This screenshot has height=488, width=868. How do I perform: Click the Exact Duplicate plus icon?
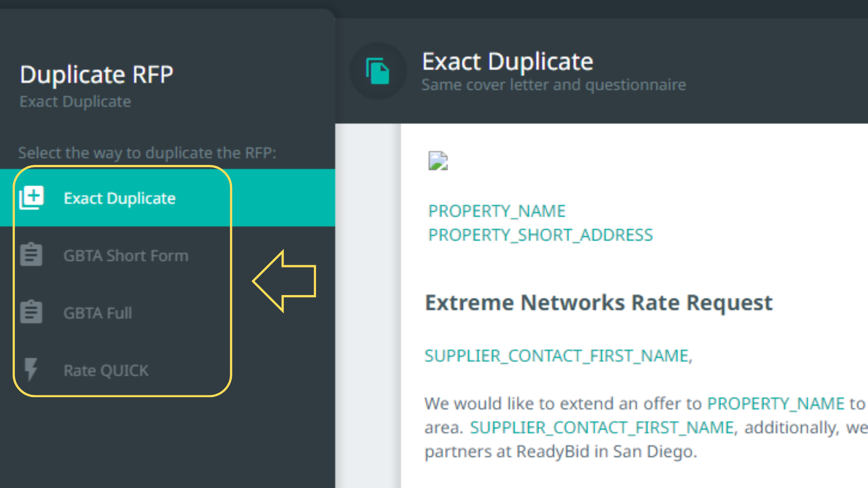(x=32, y=197)
